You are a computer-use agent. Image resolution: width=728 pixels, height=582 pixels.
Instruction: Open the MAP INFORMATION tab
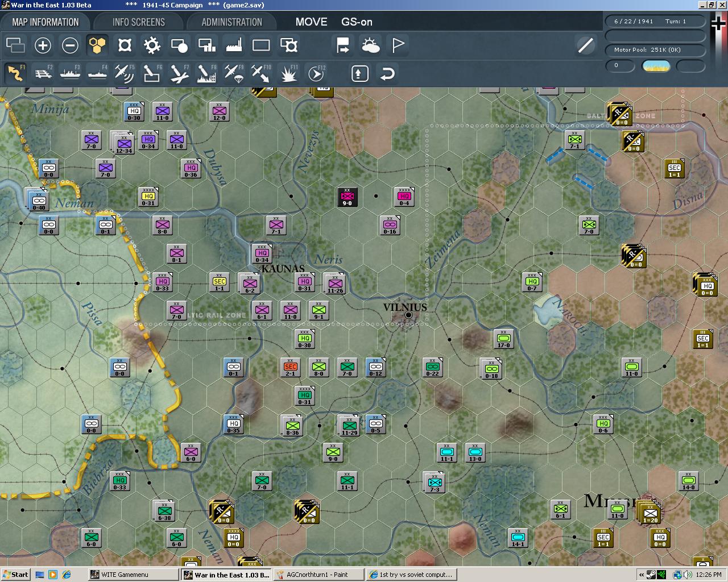[x=45, y=22]
